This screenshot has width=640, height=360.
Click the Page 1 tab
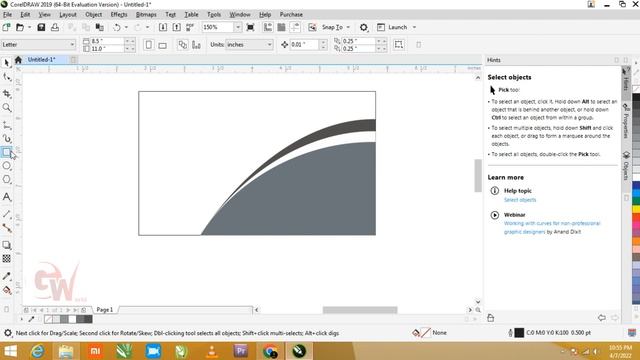[x=104, y=310]
